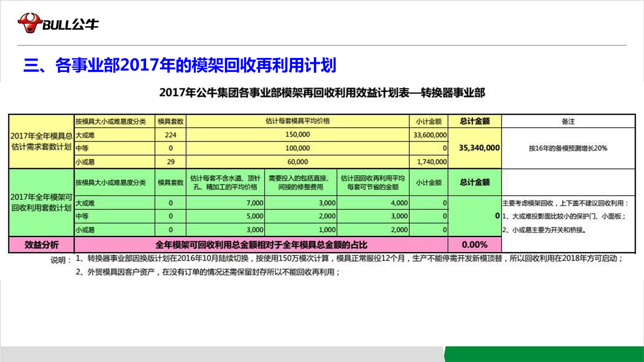Select the percentage 0.00%
This screenshot has height=362, width=644.
[474, 245]
